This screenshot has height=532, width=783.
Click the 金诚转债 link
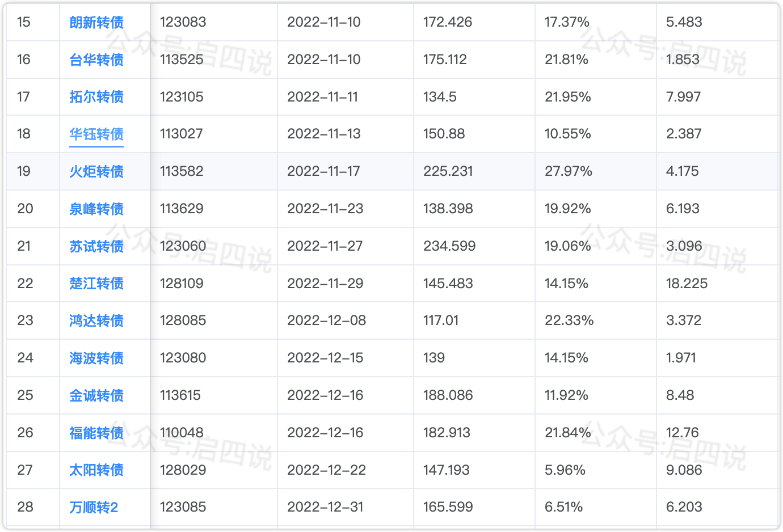(96, 395)
